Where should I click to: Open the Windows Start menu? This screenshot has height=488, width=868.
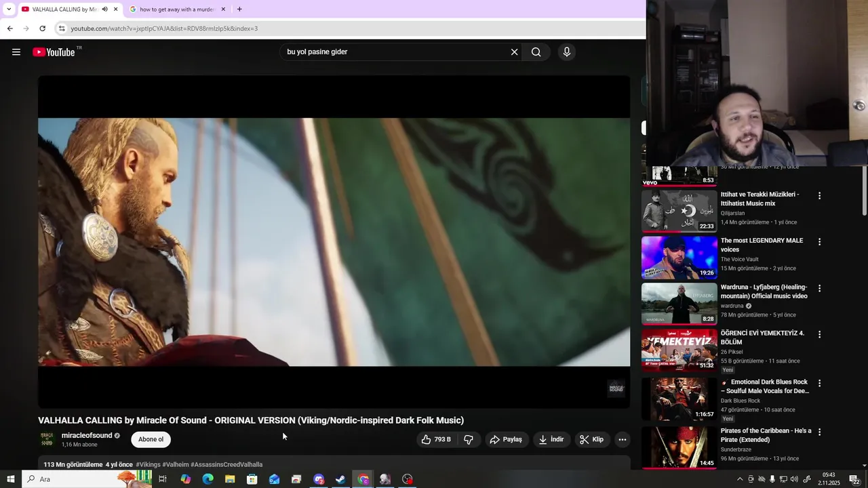10,479
